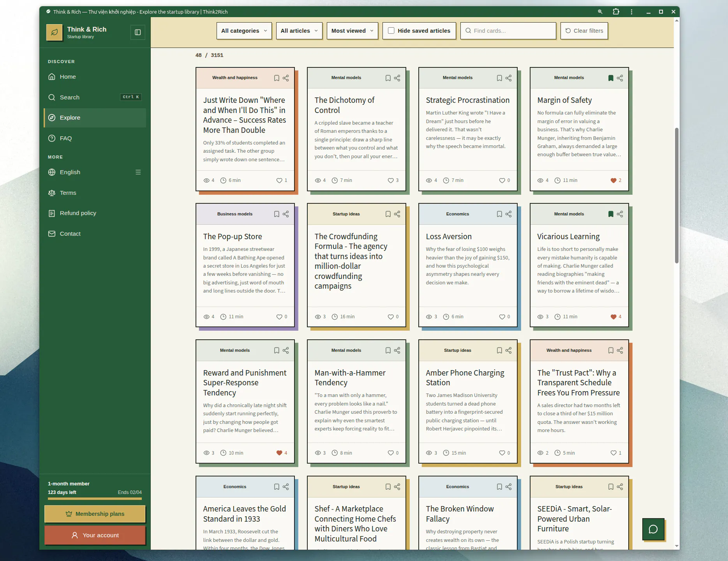Click the membership days-left progress bar

[x=95, y=498]
